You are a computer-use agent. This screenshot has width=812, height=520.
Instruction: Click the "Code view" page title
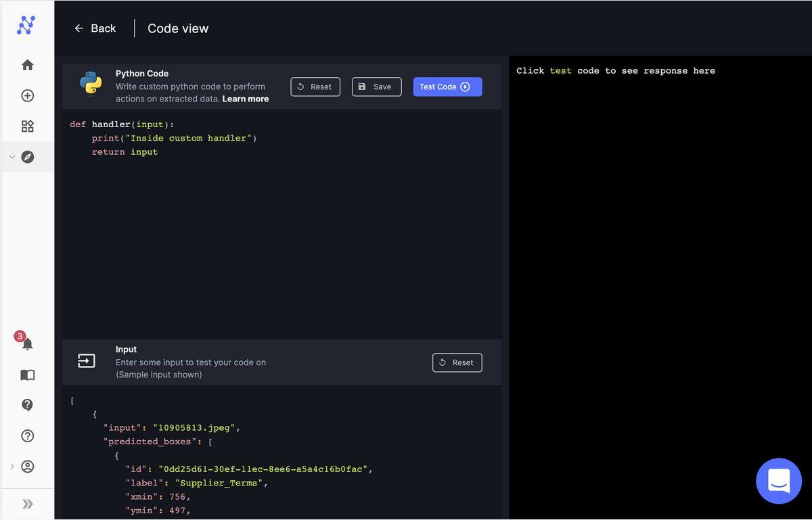coord(178,28)
